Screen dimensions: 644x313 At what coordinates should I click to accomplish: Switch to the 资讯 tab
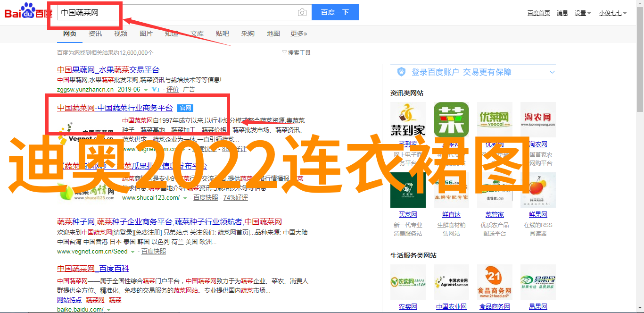(x=95, y=34)
